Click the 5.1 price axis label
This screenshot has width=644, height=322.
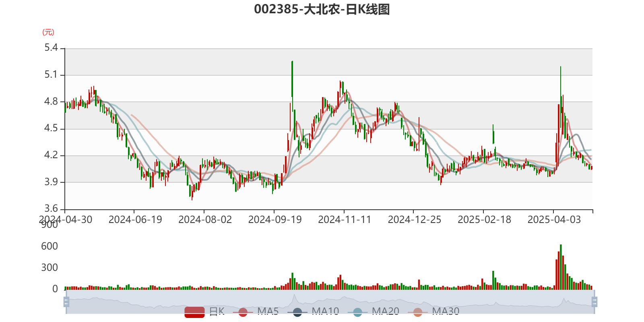51,75
